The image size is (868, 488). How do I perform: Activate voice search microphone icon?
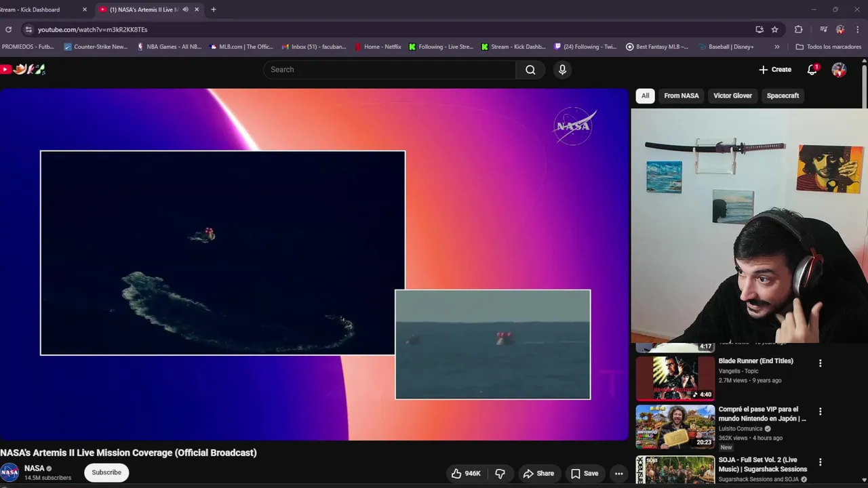pyautogui.click(x=562, y=70)
